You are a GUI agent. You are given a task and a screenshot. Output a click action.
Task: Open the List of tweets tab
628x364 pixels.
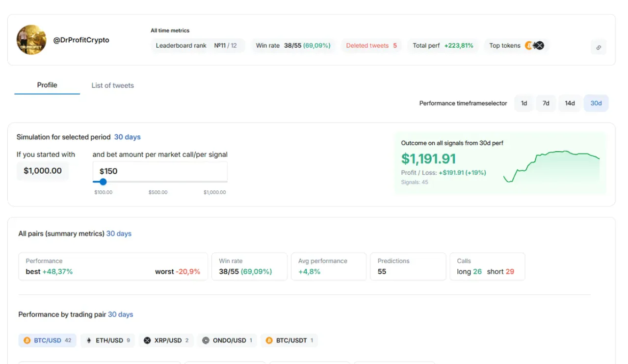(x=112, y=85)
